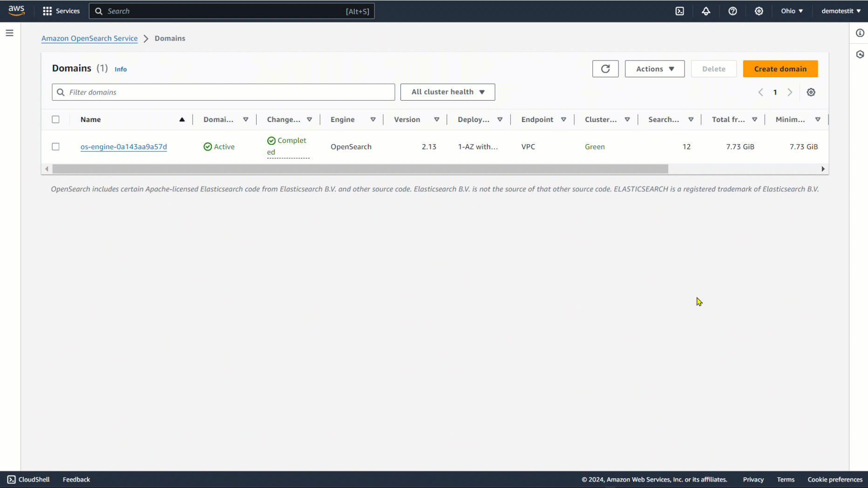Click the horizontal table scrollbar thumb

[x=360, y=169]
